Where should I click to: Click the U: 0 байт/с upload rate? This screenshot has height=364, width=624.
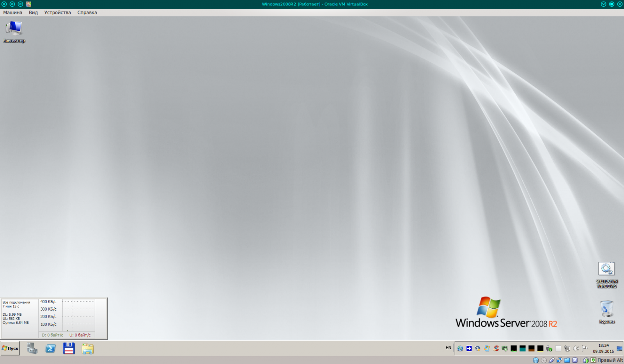pos(80,335)
